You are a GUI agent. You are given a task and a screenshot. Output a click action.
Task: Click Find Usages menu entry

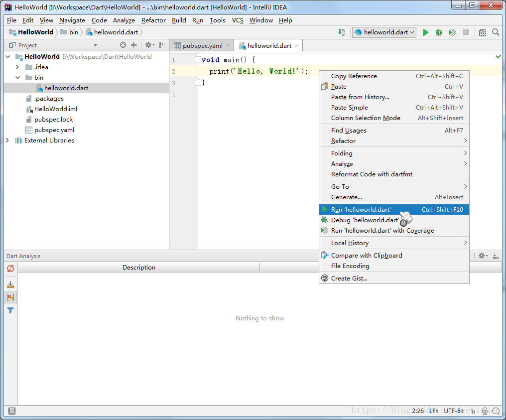click(x=394, y=131)
